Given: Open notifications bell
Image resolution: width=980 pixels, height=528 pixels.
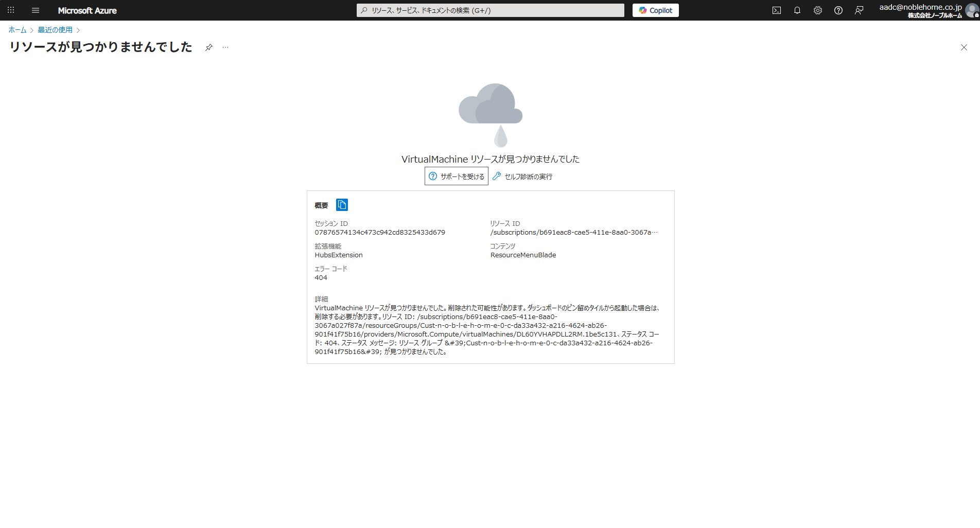Looking at the screenshot, I should click(x=797, y=10).
